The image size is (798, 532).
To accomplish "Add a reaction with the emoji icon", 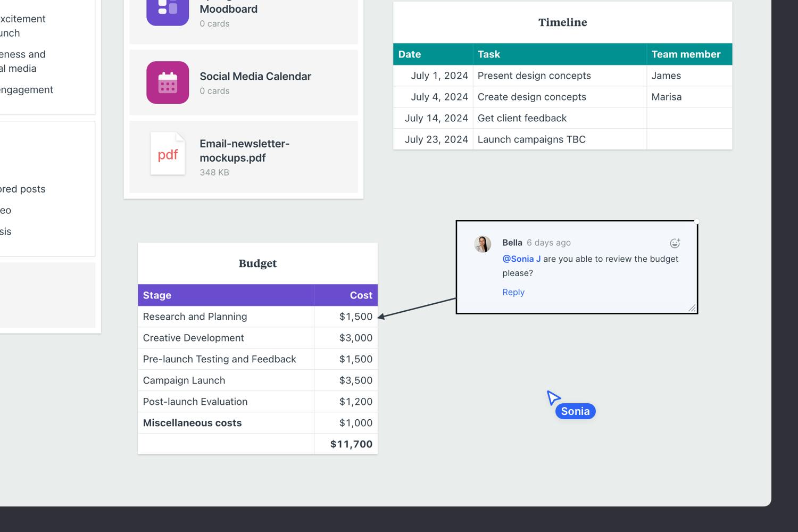I will pos(675,243).
